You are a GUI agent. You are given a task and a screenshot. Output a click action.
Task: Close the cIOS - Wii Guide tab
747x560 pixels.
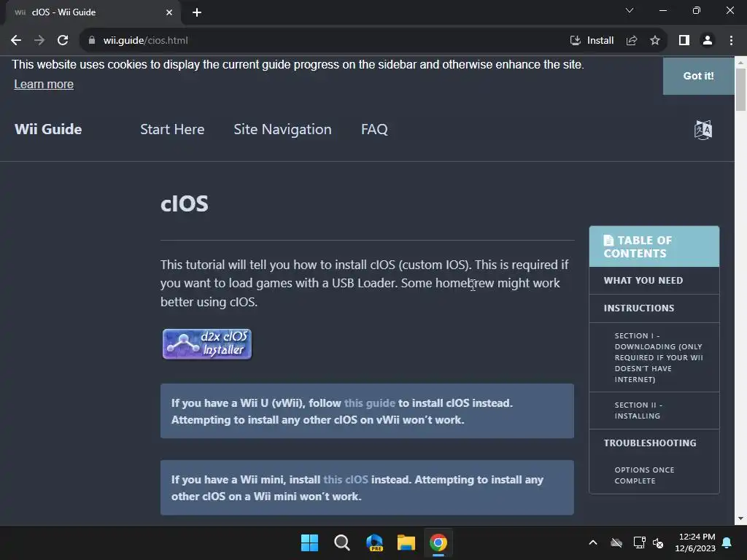[169, 12]
